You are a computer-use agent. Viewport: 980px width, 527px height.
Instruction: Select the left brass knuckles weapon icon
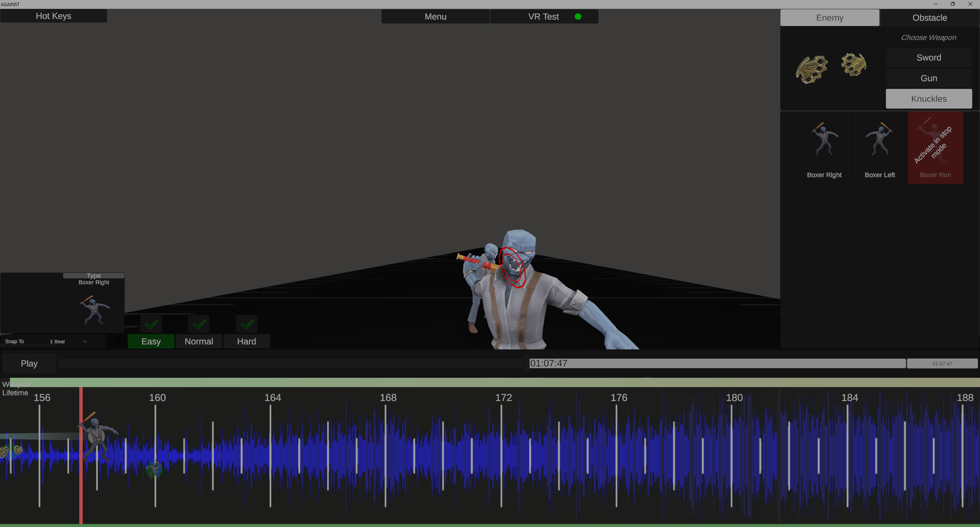point(812,69)
